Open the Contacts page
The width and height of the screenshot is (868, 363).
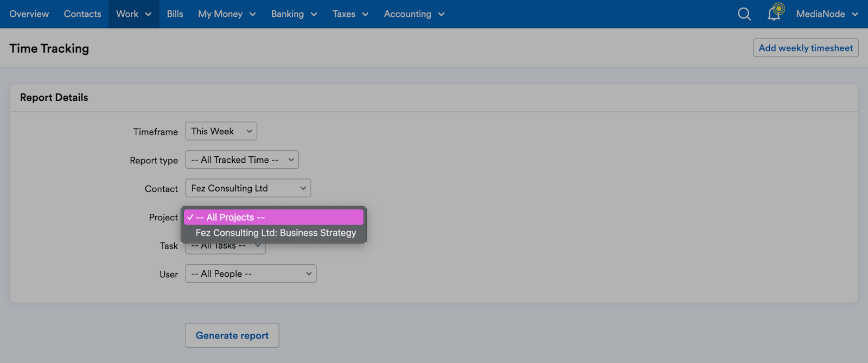82,14
